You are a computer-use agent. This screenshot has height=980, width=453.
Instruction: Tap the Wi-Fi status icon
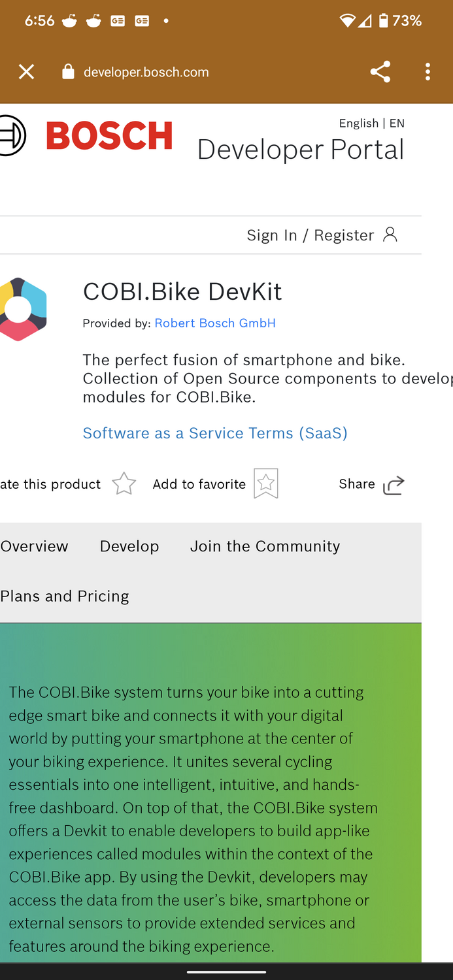click(347, 21)
